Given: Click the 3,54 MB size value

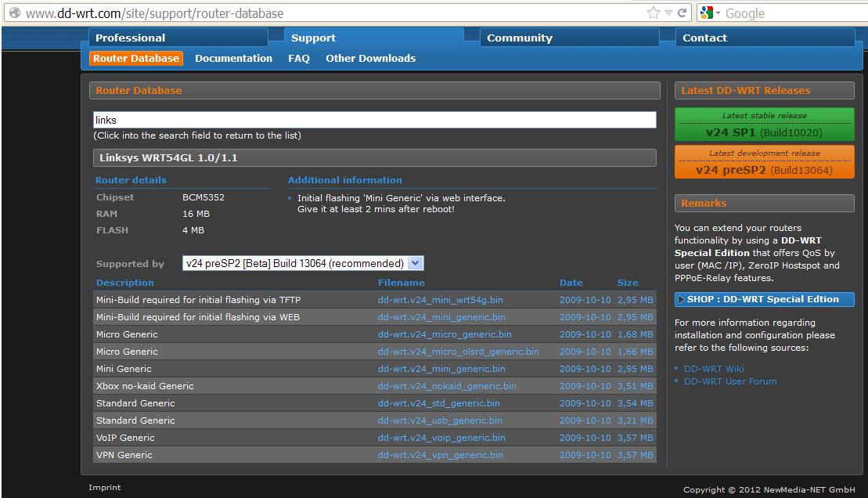Looking at the screenshot, I should 635,403.
